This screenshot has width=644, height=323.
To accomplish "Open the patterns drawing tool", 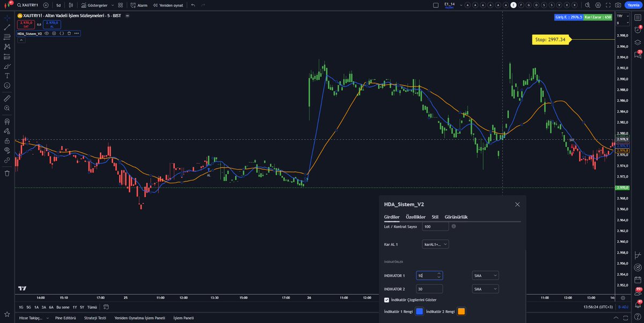I will click(x=7, y=47).
